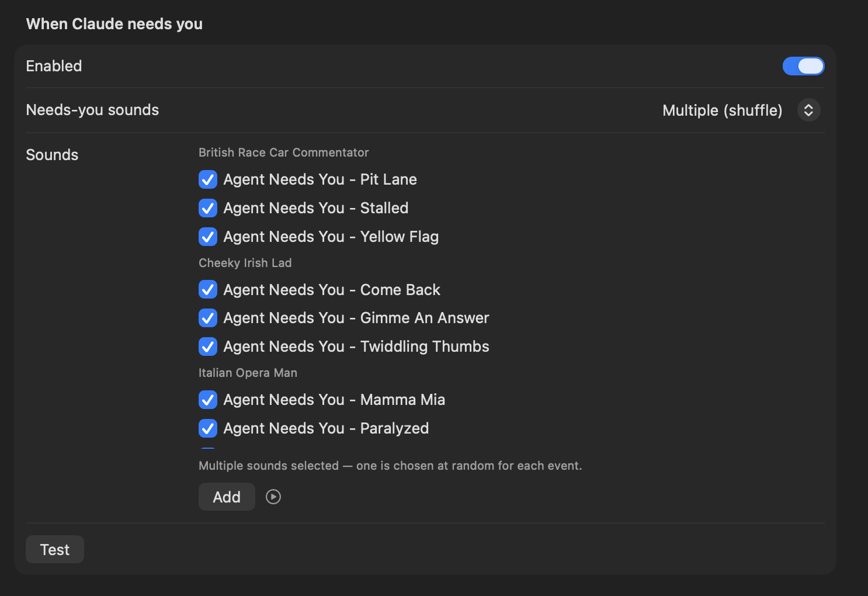Uncheck Agent Needs You - Twiddling Thumbs

point(208,346)
